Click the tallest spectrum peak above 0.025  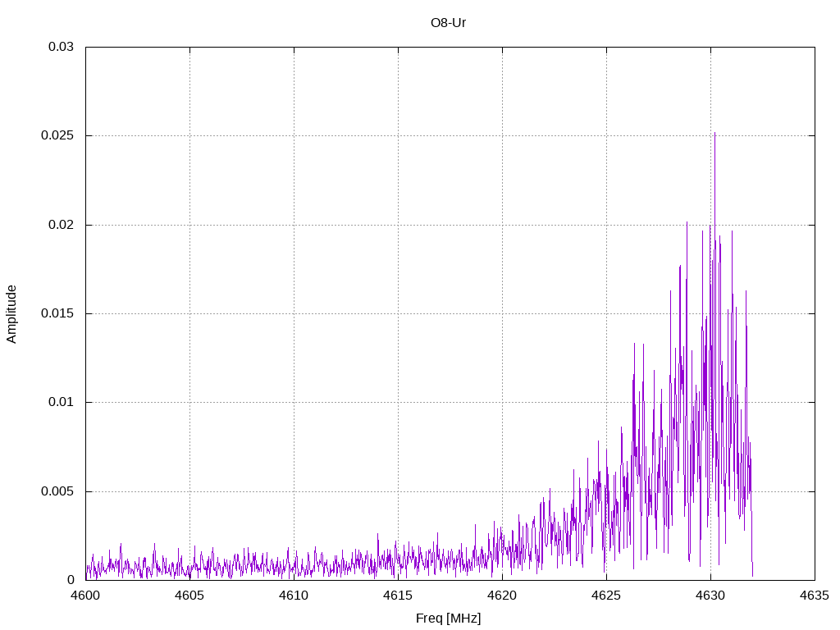[x=714, y=134]
